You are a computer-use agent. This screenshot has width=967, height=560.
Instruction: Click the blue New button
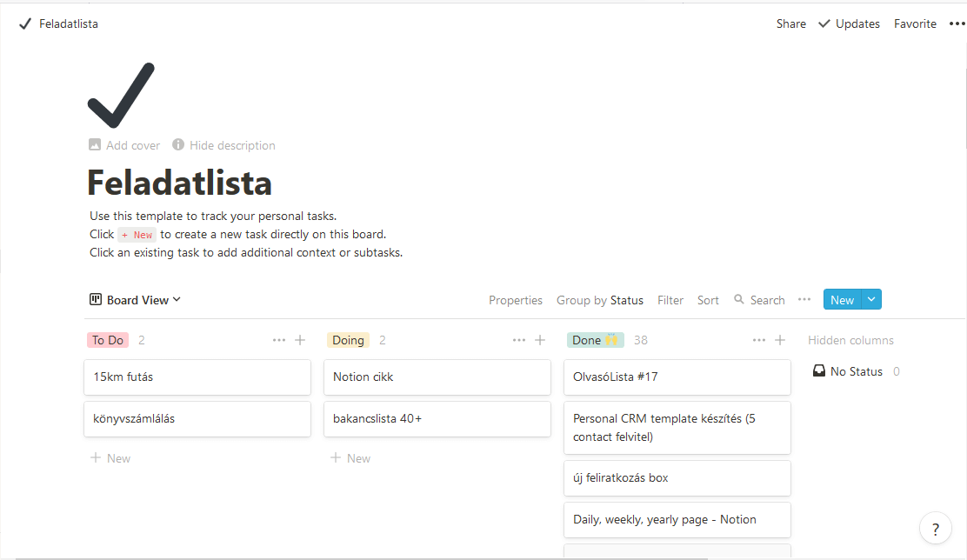click(843, 300)
